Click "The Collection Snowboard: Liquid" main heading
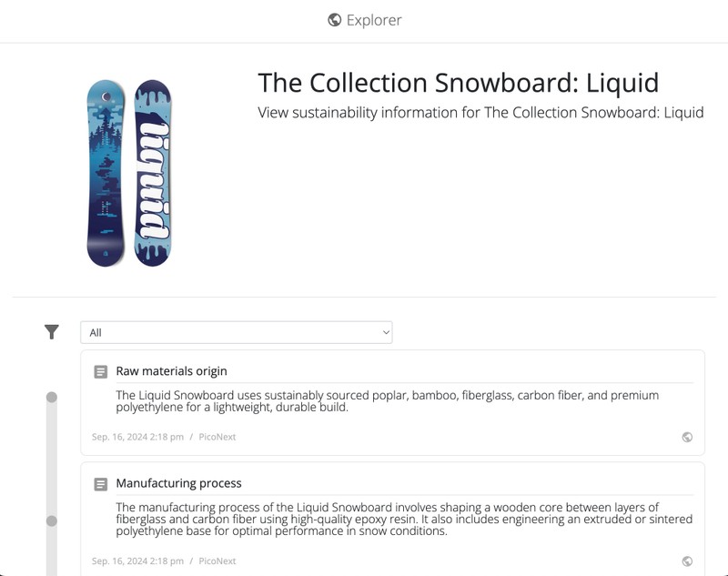This screenshot has height=576, width=728. coord(458,83)
